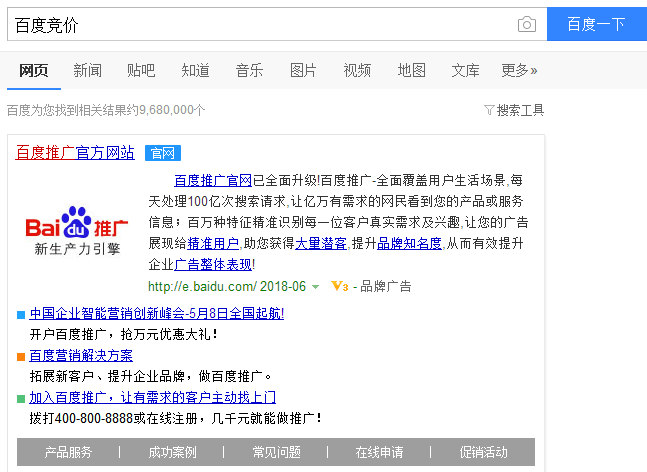Click the text 开户百度推广，抢万元优惠大礼
Viewport: 647px width, 472px height.
click(x=124, y=334)
